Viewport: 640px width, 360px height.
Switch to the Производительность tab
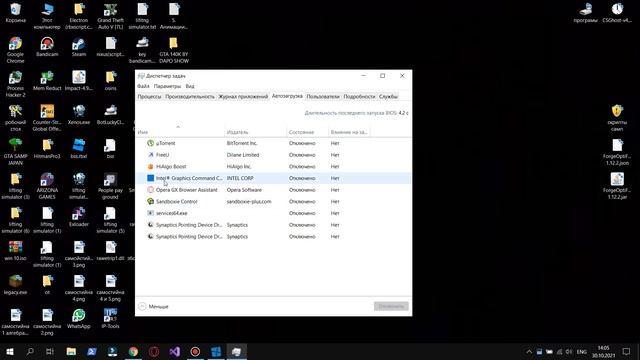click(x=190, y=97)
